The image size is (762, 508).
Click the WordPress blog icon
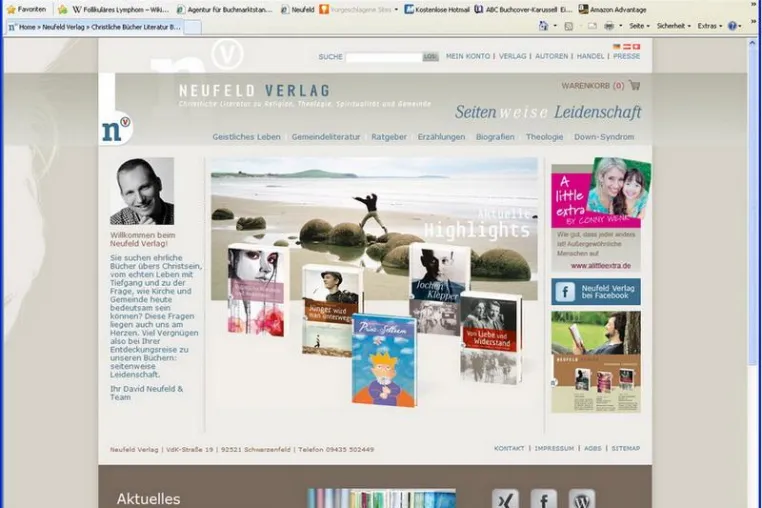(582, 499)
